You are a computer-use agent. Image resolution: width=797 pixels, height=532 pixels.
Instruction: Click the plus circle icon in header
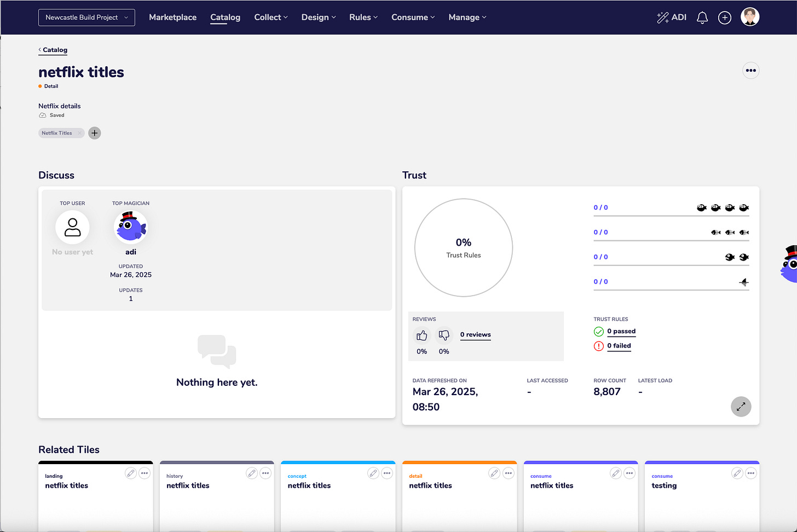coord(725,18)
